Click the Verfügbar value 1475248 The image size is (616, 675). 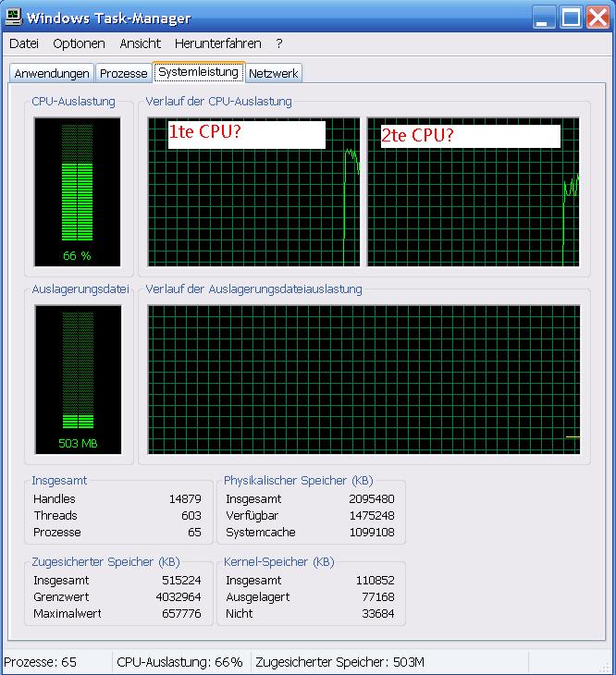click(x=372, y=516)
